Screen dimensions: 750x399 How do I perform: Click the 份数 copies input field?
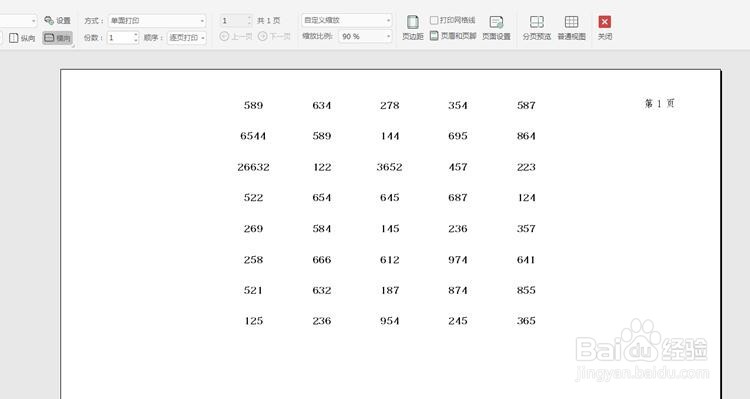[x=120, y=37]
